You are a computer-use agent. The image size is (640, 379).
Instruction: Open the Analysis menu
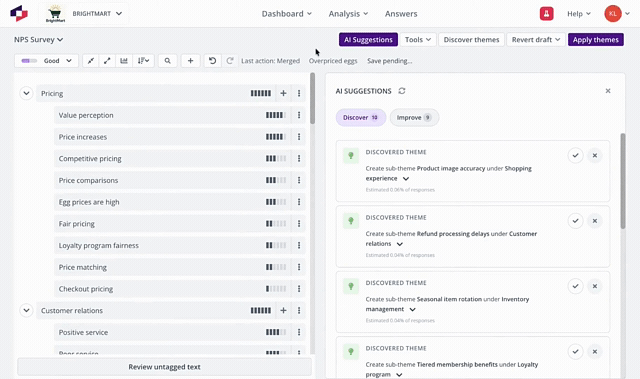[348, 14]
